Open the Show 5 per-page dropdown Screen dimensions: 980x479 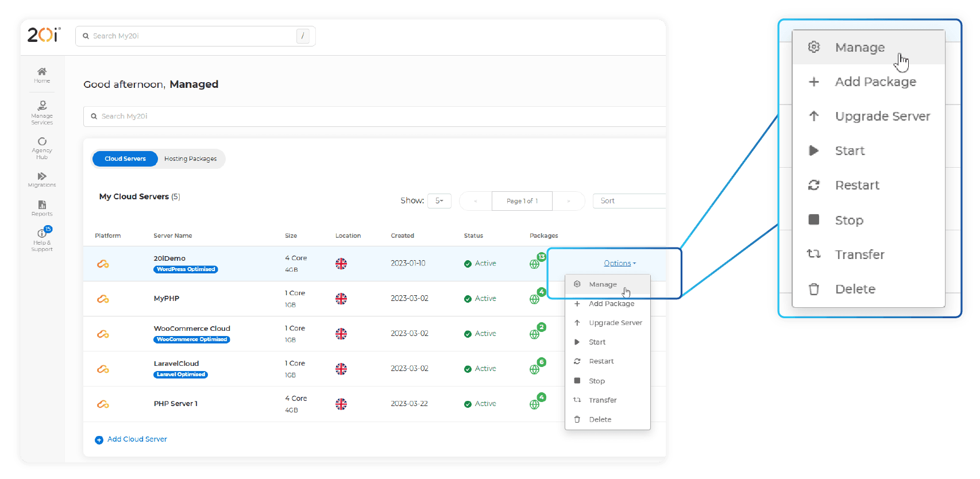(439, 200)
